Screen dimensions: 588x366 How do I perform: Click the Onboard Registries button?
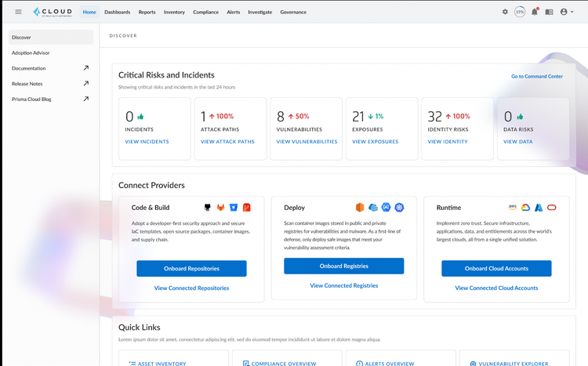point(344,266)
